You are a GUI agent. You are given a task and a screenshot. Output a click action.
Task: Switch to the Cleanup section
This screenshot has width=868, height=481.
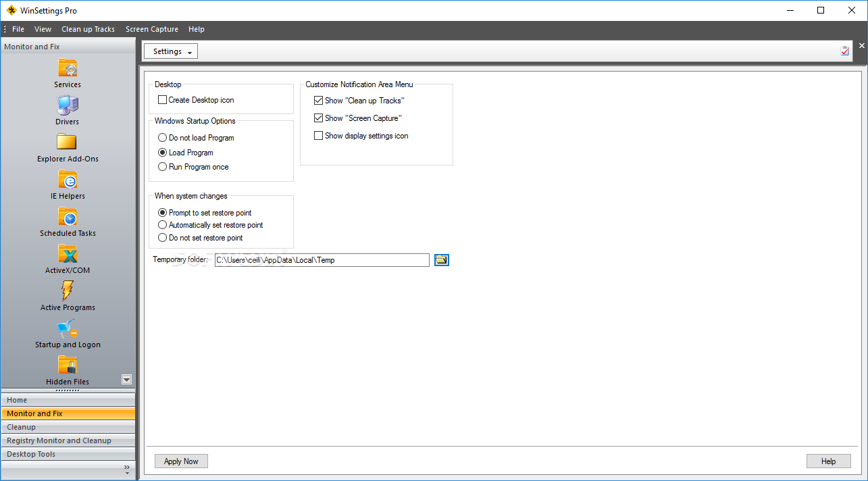(x=68, y=427)
